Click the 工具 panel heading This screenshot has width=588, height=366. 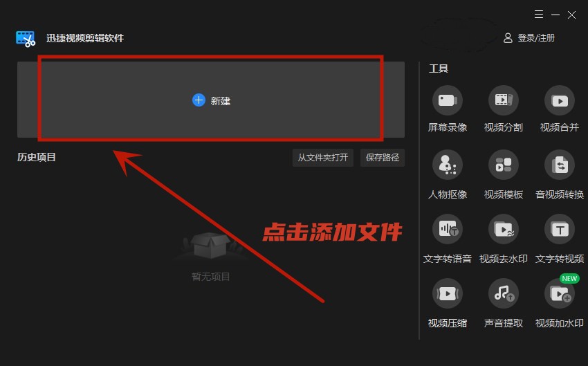[439, 68]
